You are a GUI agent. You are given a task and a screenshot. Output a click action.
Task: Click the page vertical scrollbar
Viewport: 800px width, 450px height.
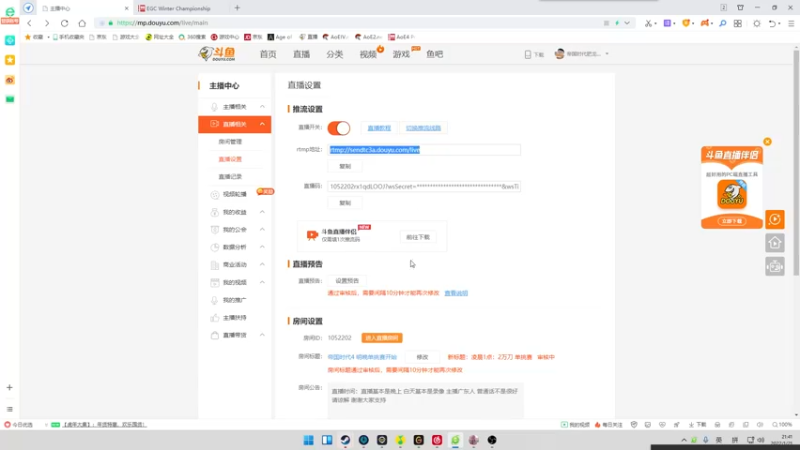point(796,163)
